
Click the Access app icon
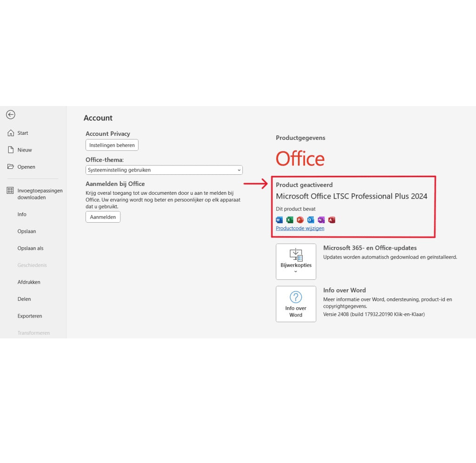click(331, 220)
